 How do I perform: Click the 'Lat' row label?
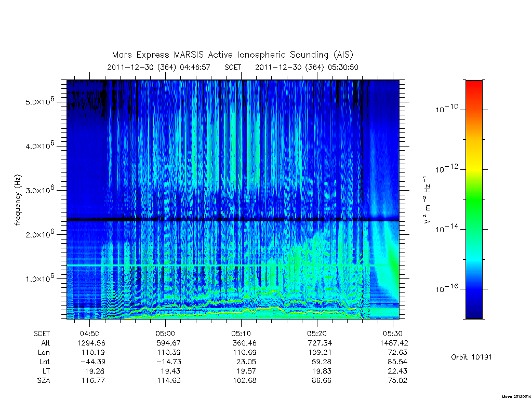[45, 362]
